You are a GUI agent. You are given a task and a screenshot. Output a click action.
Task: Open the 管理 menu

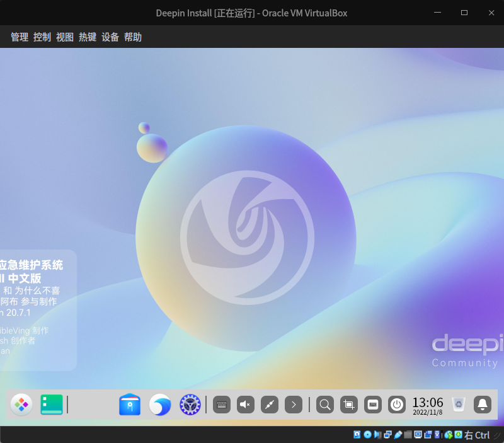20,37
